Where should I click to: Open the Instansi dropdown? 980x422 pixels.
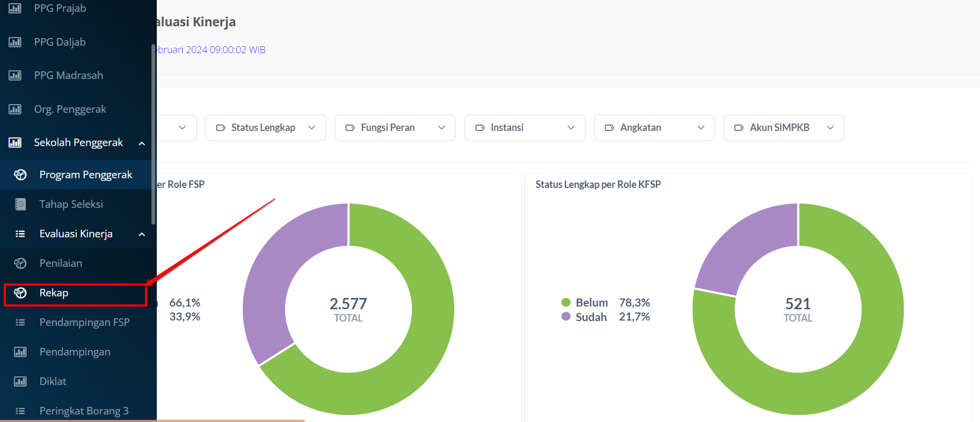pyautogui.click(x=525, y=128)
